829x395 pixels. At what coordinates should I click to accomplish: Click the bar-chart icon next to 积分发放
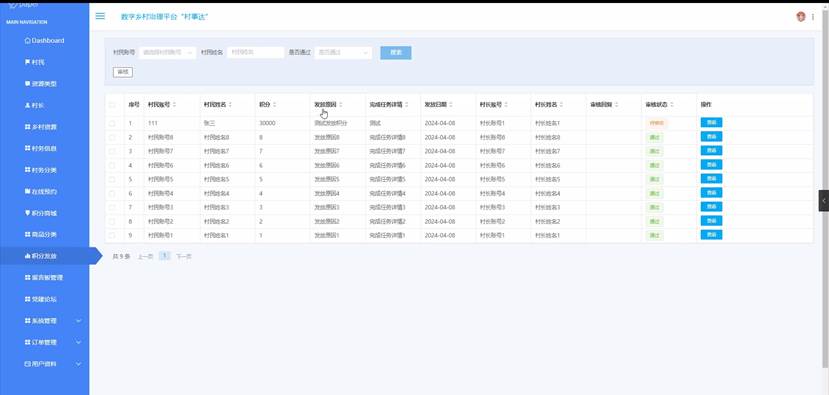tap(27, 256)
